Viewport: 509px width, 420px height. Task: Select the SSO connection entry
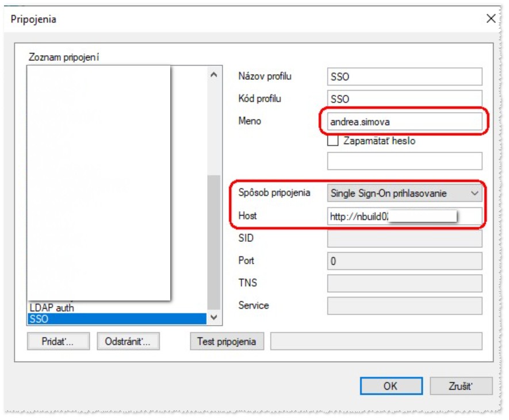[x=115, y=319]
